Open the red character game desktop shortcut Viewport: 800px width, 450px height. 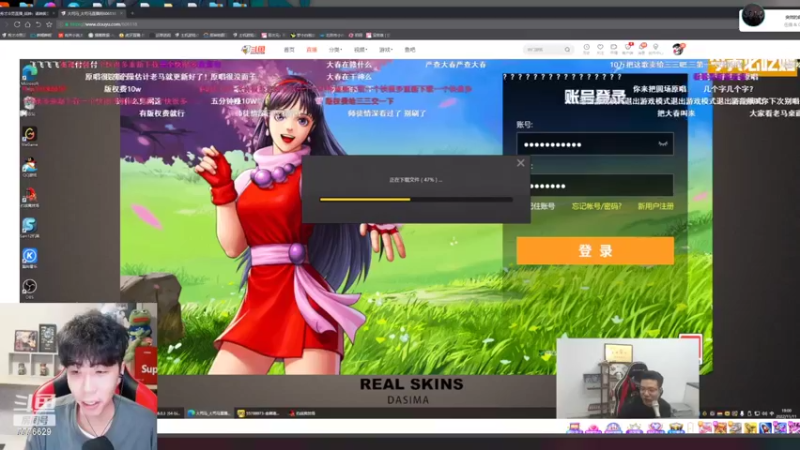point(30,197)
